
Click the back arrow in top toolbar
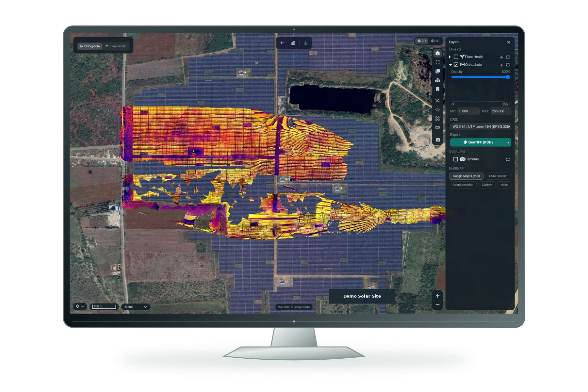(x=282, y=43)
